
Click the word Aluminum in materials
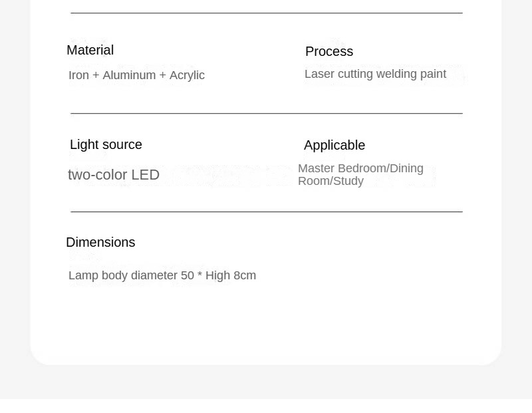[129, 75]
